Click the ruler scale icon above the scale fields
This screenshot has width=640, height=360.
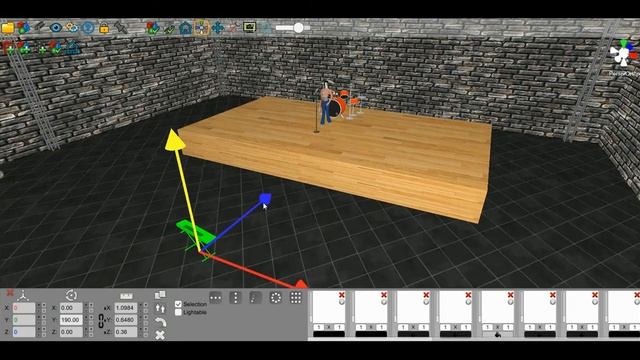[x=126, y=296]
